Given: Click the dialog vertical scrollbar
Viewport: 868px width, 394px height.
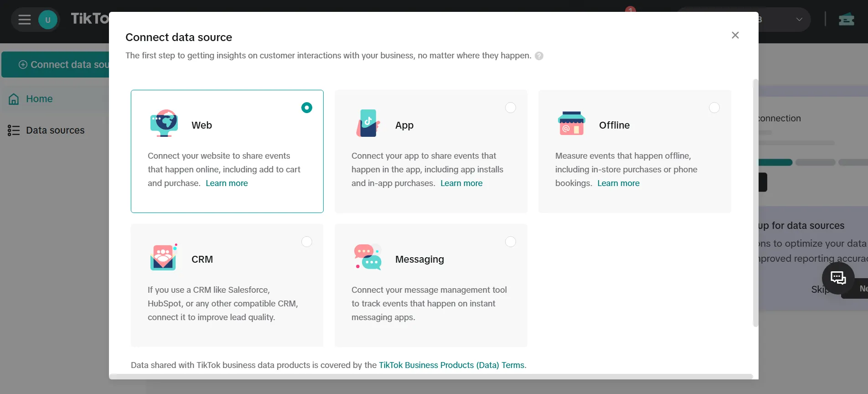Looking at the screenshot, I should (755, 203).
